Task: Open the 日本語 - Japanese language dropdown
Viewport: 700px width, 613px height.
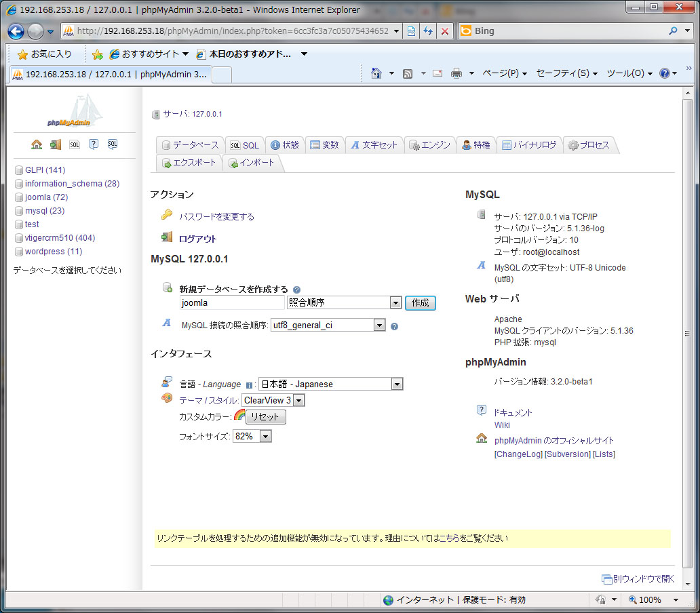Action: 331,384
